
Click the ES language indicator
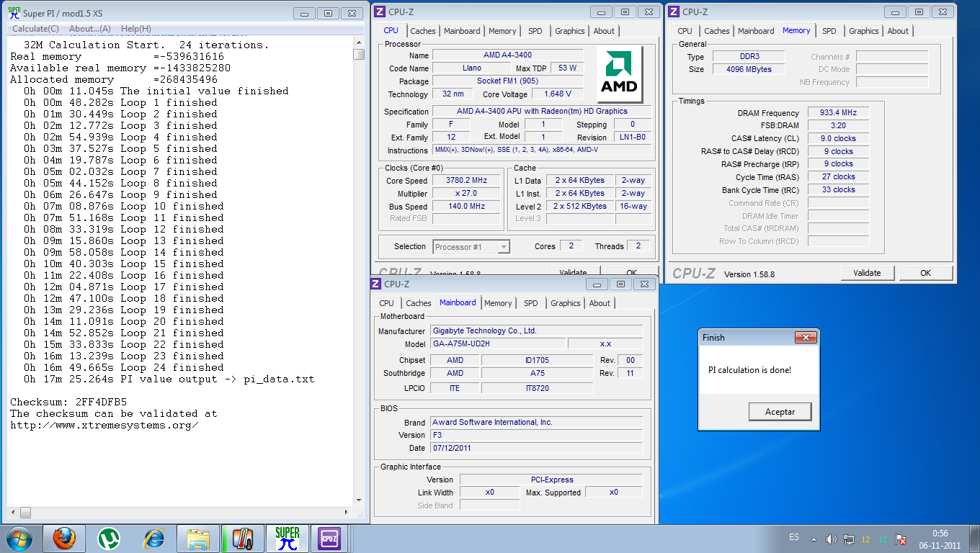point(794,537)
